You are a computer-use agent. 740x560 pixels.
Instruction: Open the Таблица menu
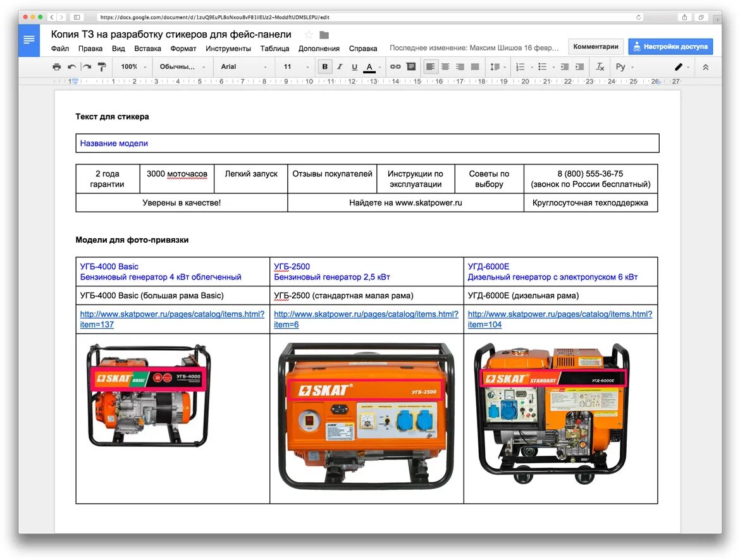274,49
